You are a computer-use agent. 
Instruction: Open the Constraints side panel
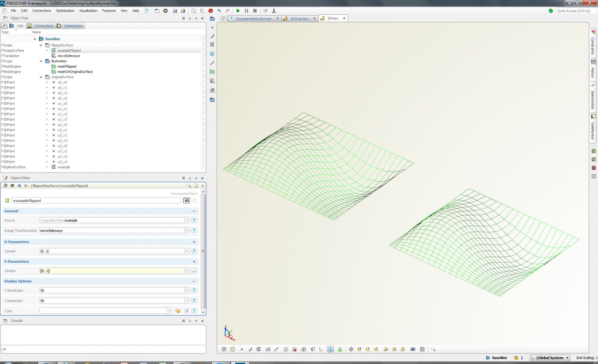click(x=593, y=43)
